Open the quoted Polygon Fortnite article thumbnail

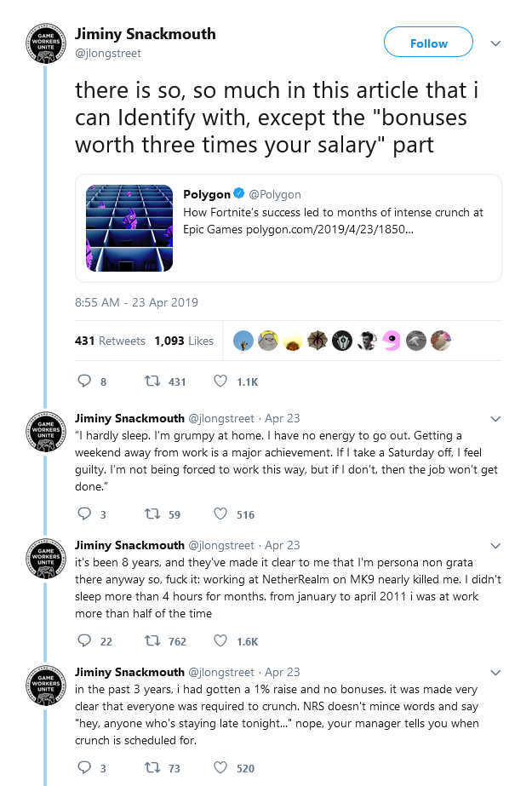[129, 228]
